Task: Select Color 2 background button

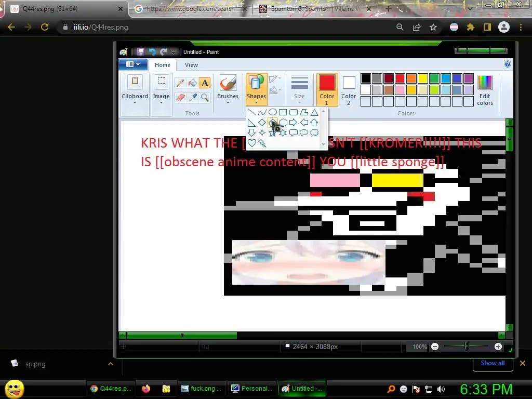Action: click(x=349, y=89)
